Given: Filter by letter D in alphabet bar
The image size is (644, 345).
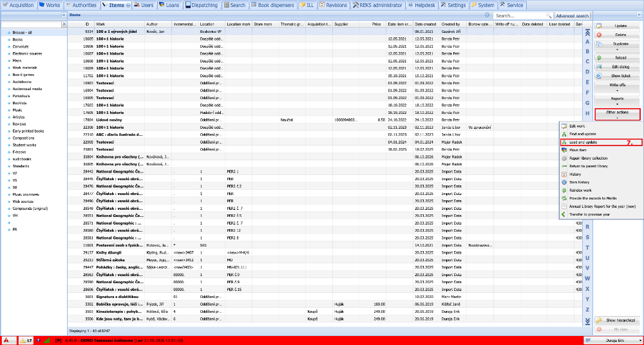Looking at the screenshot, I should [587, 71].
